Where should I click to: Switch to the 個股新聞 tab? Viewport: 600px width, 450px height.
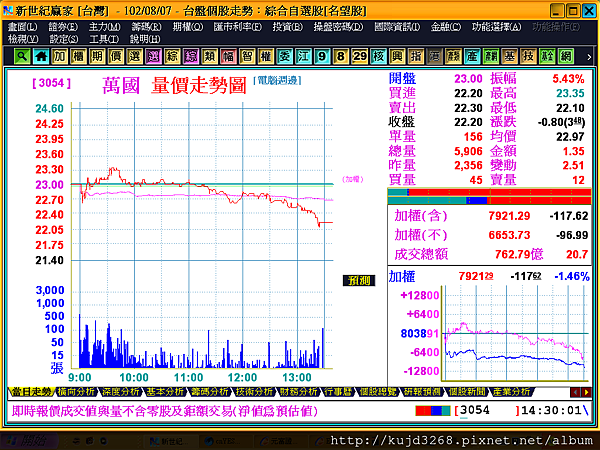coord(467,392)
